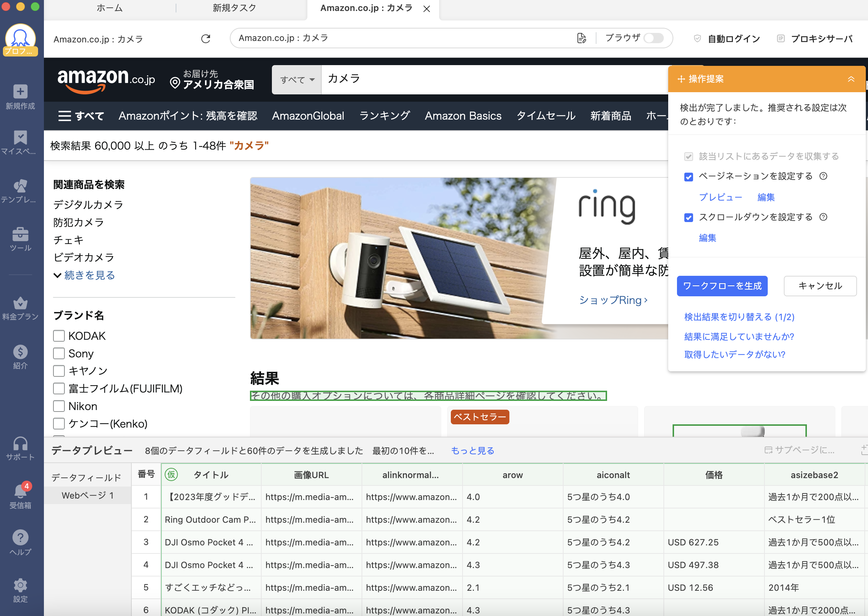Click help icon beside ページネーションを設定する

coord(823,176)
